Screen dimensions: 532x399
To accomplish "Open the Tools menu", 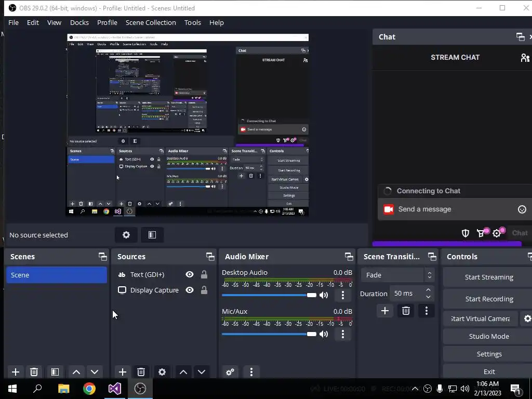I will [193, 22].
